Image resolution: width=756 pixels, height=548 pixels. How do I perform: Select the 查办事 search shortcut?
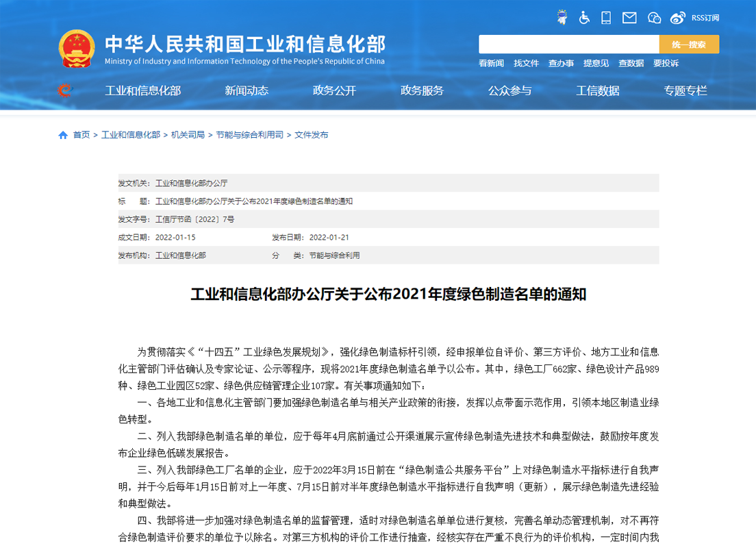(561, 63)
